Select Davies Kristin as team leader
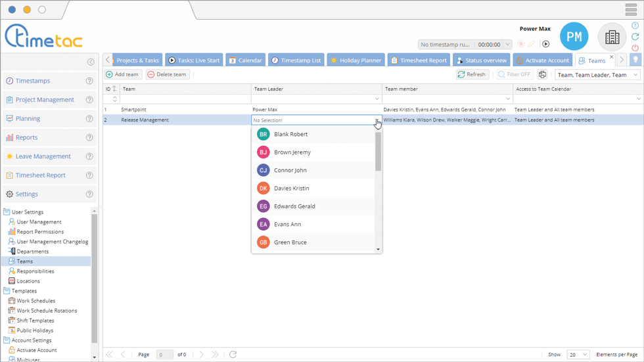The image size is (644, 362). point(291,189)
